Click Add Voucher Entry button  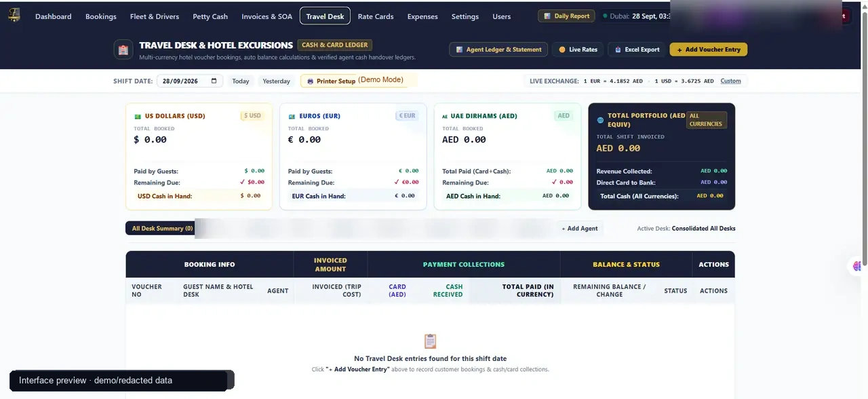pos(708,50)
